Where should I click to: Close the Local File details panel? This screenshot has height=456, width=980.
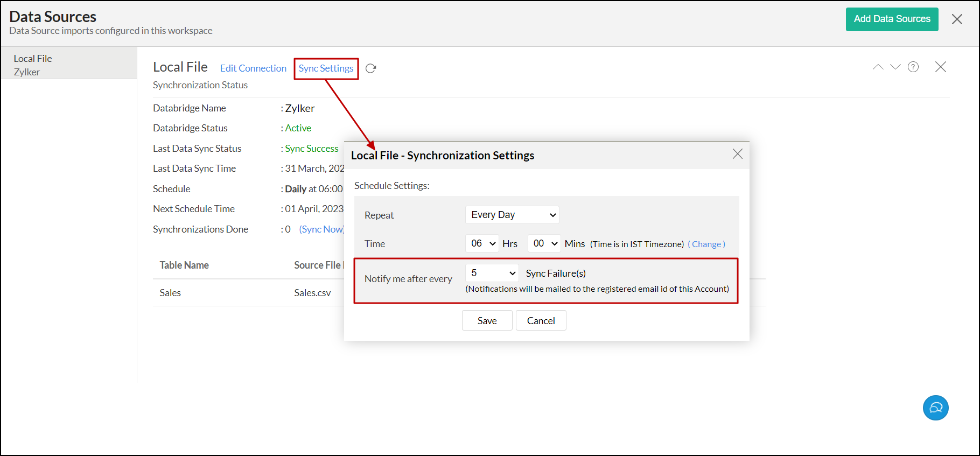[x=940, y=67]
